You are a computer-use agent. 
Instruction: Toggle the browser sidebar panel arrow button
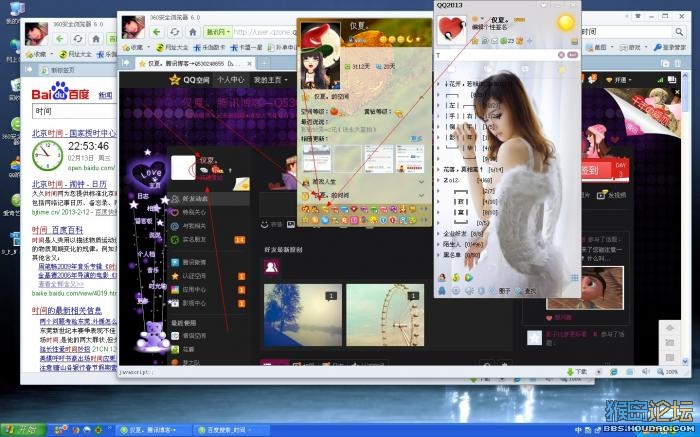(126, 63)
